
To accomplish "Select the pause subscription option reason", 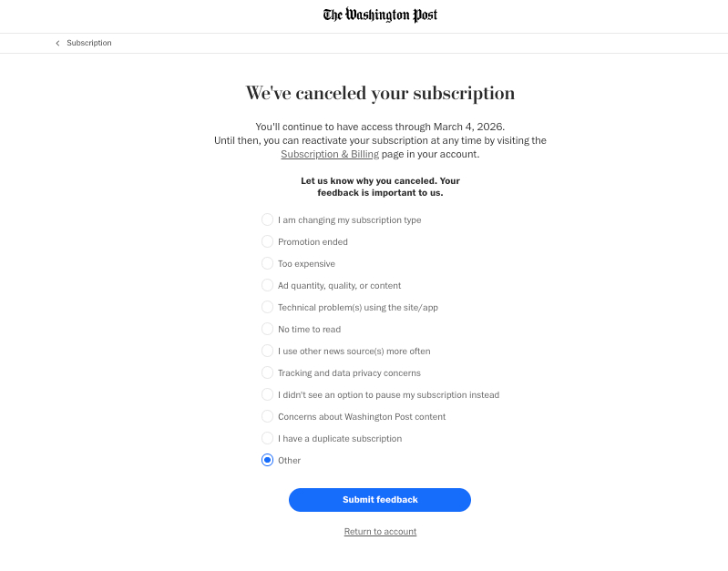I will click(267, 394).
